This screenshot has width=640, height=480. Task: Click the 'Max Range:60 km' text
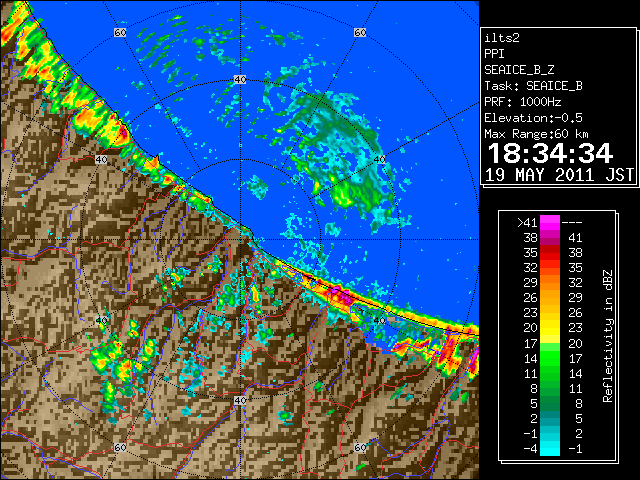click(x=536, y=134)
